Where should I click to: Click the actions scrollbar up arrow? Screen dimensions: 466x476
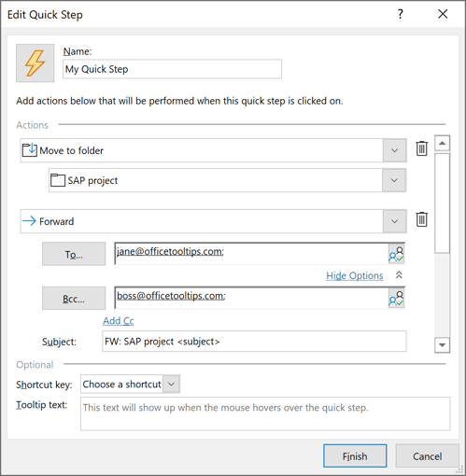442,143
